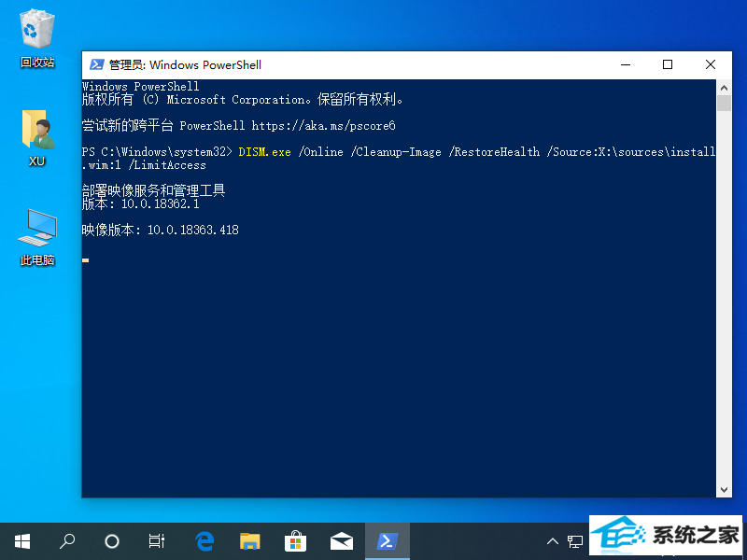Open Cortana circle icon
The width and height of the screenshot is (747, 560).
(x=111, y=541)
